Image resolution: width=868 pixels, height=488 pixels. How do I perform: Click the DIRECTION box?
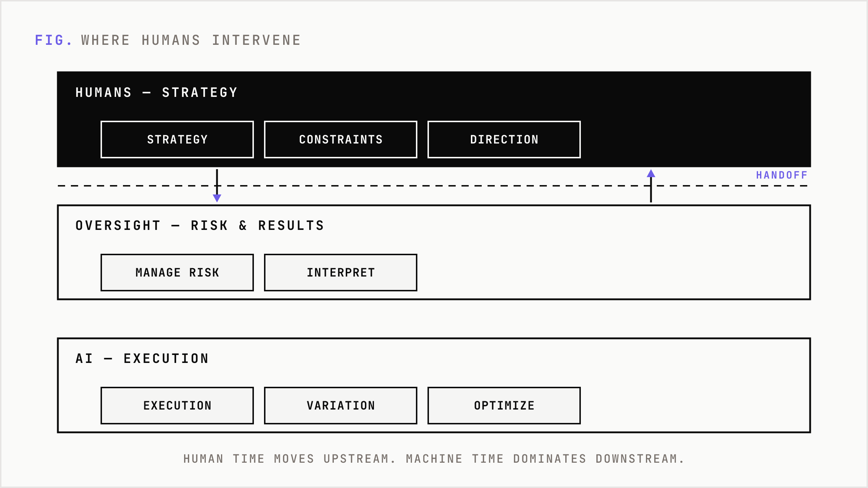504,140
